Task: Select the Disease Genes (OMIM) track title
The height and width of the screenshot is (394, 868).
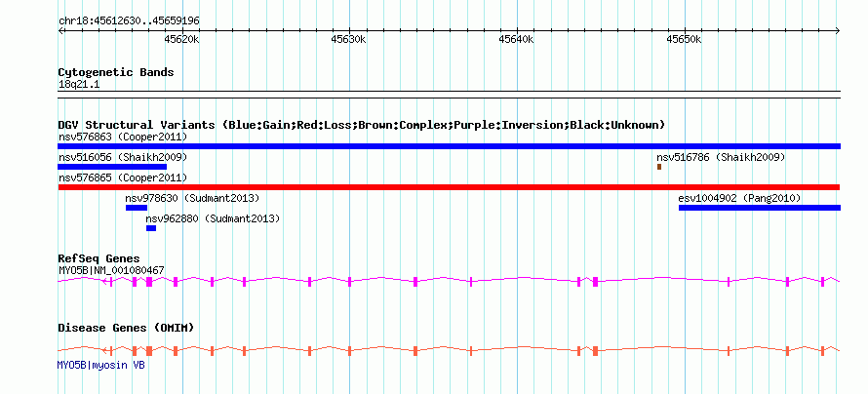Action: 126,328
